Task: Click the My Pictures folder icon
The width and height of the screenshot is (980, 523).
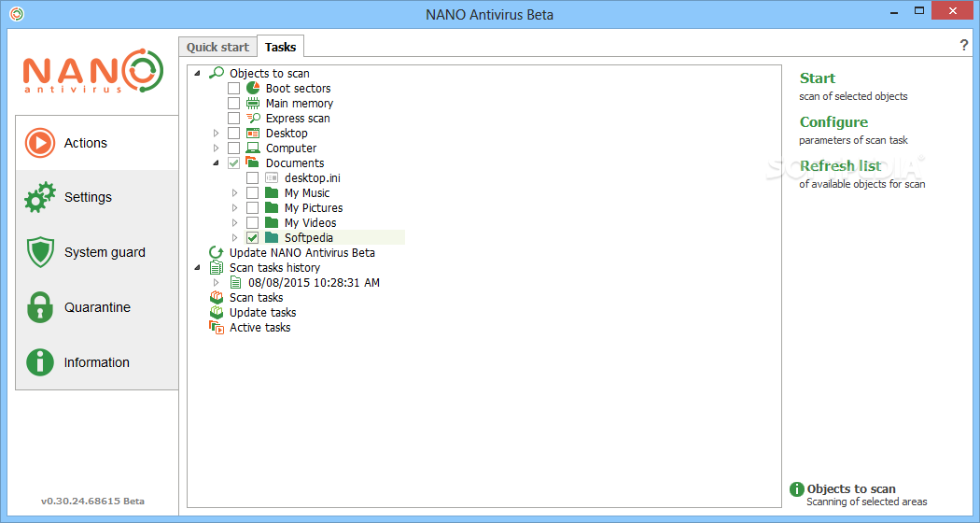Action: click(x=272, y=207)
